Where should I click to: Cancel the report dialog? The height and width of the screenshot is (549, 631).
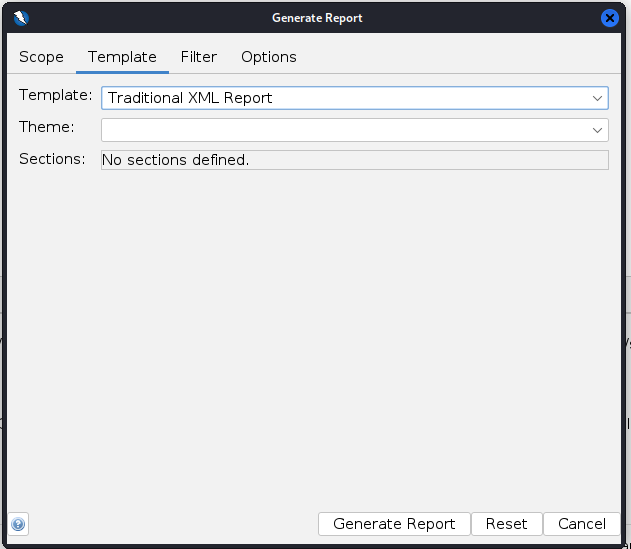click(x=582, y=524)
